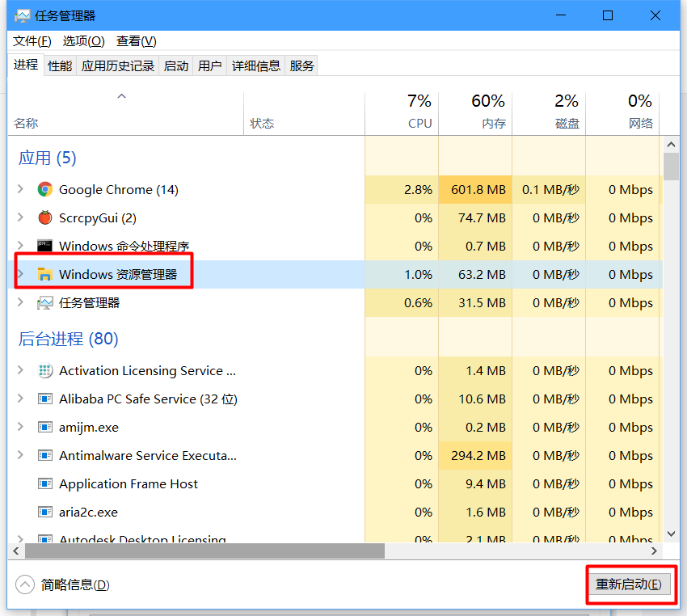
Task: Click the Alibaba PC Safe Service icon
Action: 45,399
